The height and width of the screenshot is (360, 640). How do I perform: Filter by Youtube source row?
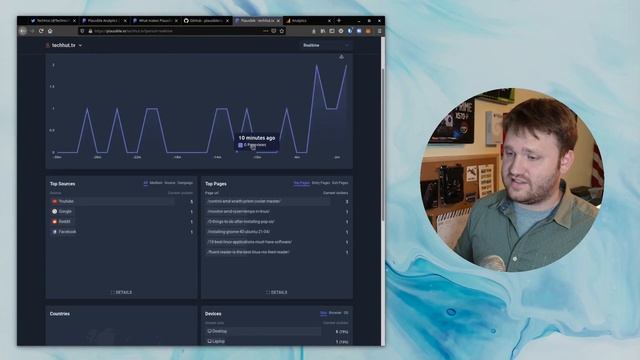pos(122,201)
